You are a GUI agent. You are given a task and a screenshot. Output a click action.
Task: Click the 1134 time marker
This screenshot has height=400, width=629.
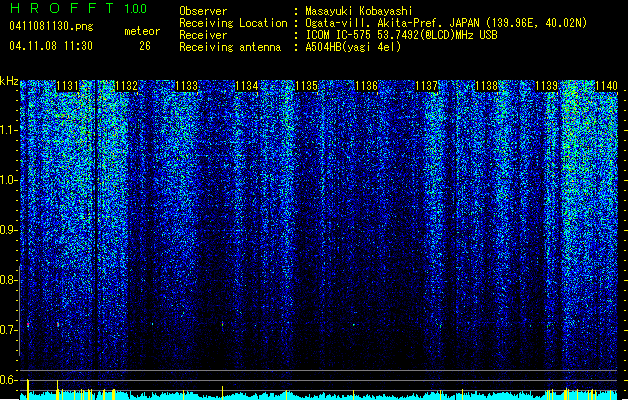click(246, 86)
